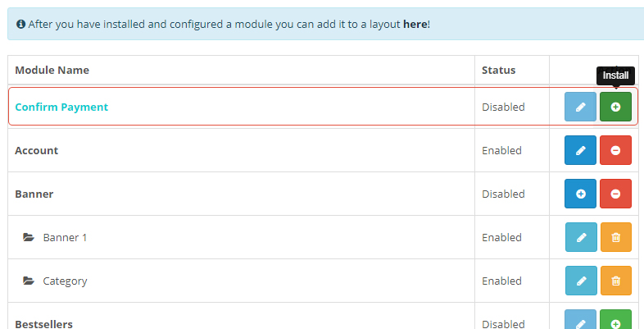This screenshot has width=644, height=329.
Task: Install the Confirm Payment module
Action: (x=615, y=107)
